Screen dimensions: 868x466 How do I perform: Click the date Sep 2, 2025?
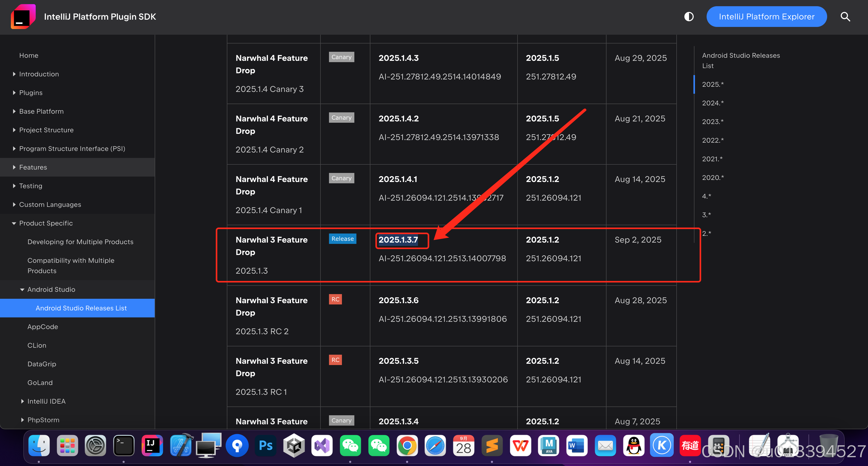tap(638, 240)
